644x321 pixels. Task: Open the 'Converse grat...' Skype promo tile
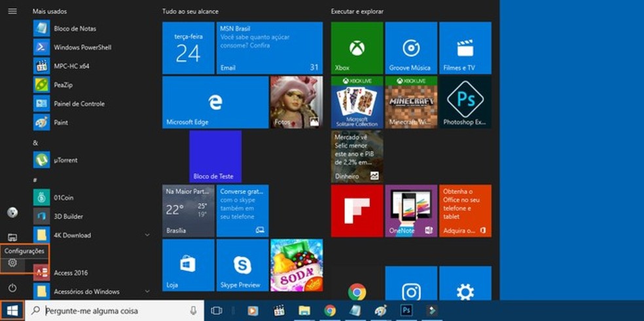242,211
